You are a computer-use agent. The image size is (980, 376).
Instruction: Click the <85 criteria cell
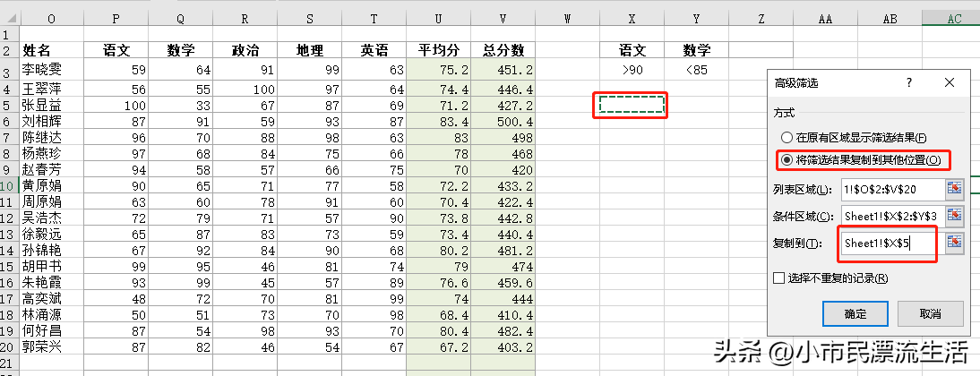pyautogui.click(x=696, y=70)
